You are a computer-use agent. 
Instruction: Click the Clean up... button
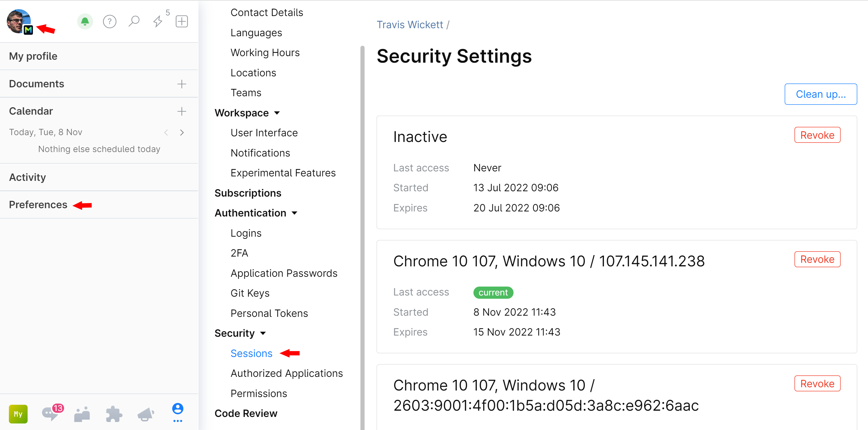[820, 94]
